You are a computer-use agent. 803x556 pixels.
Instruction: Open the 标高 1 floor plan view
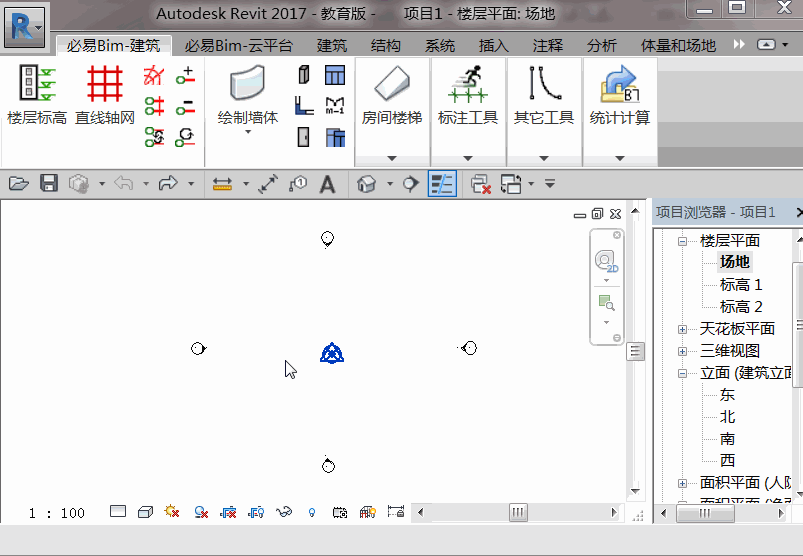click(x=741, y=284)
